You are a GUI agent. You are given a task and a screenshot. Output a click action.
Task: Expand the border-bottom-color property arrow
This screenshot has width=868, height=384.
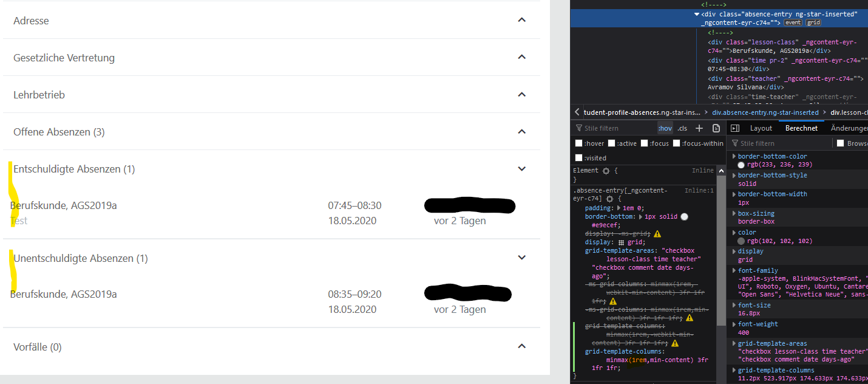click(734, 156)
